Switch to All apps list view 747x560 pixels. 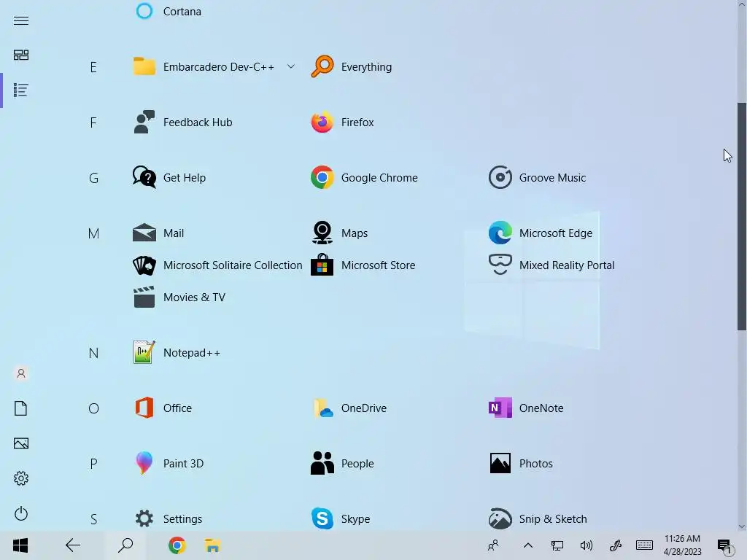pos(21,90)
